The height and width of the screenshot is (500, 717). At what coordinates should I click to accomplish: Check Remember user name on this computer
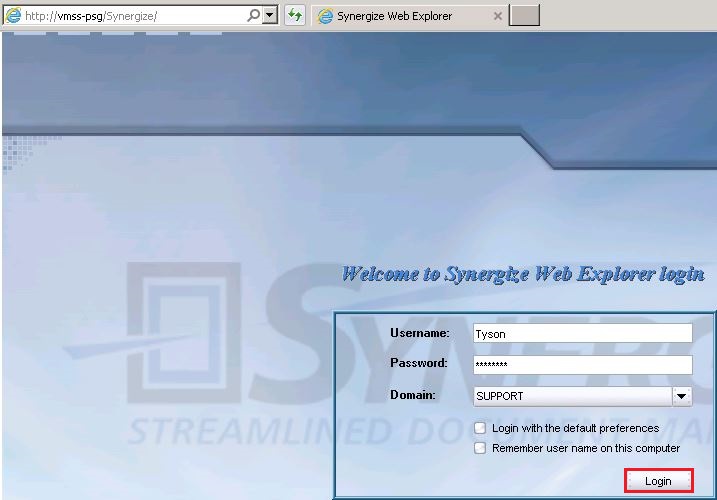[x=480, y=448]
